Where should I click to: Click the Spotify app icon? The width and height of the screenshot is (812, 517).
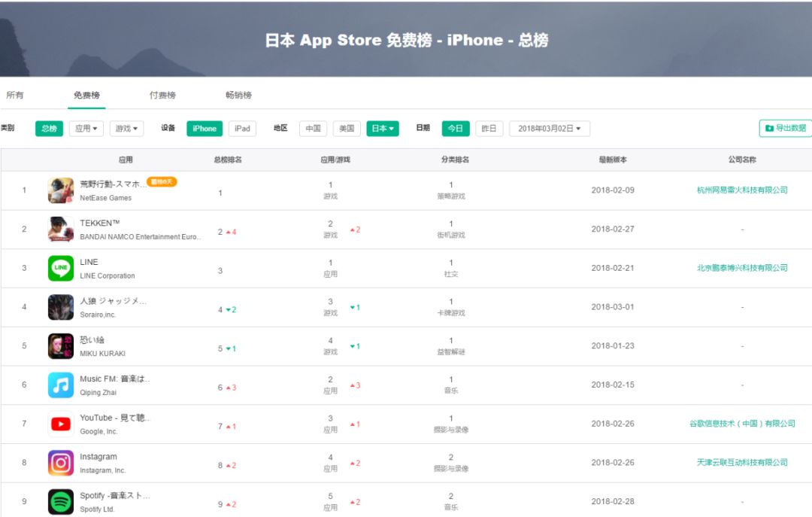click(61, 501)
